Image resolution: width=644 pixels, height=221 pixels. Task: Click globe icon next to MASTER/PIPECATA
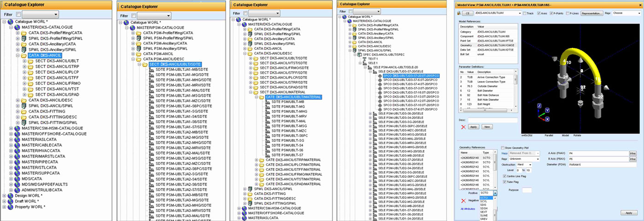pos(18,162)
